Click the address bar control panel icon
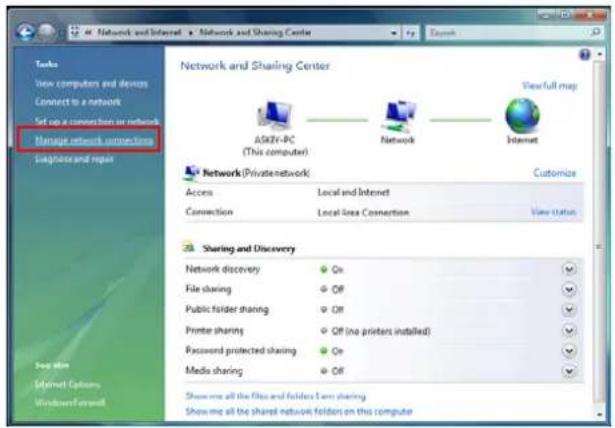 (x=75, y=32)
